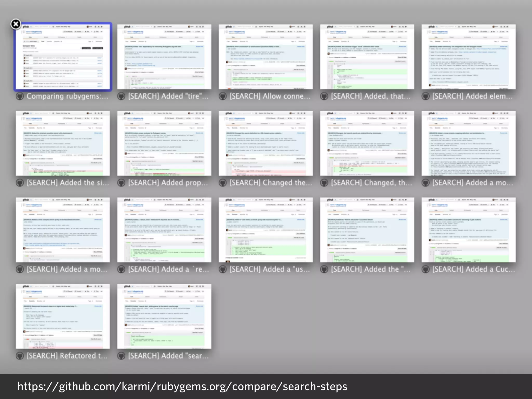Open [SEARCH] Added a `re tab preview

(164, 230)
